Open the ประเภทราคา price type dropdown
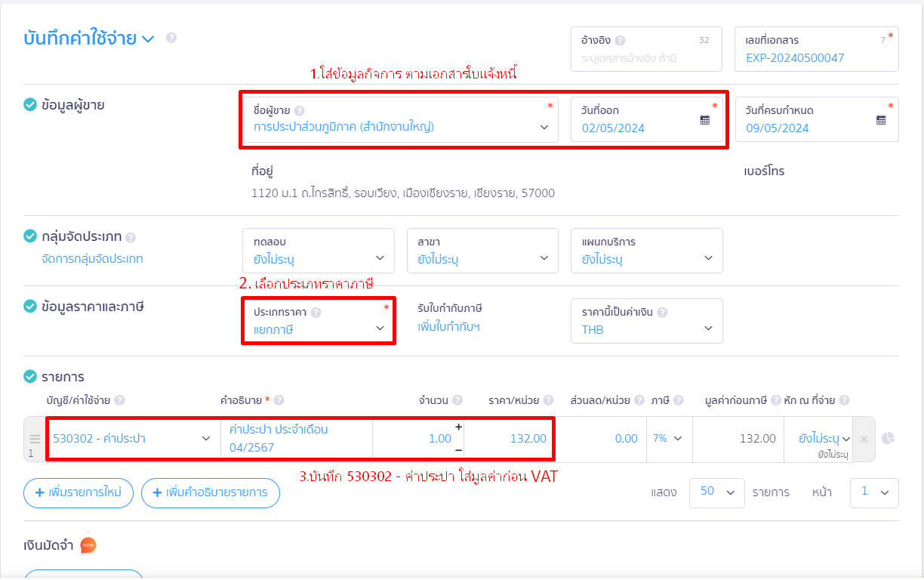The image size is (924, 580). click(x=319, y=321)
